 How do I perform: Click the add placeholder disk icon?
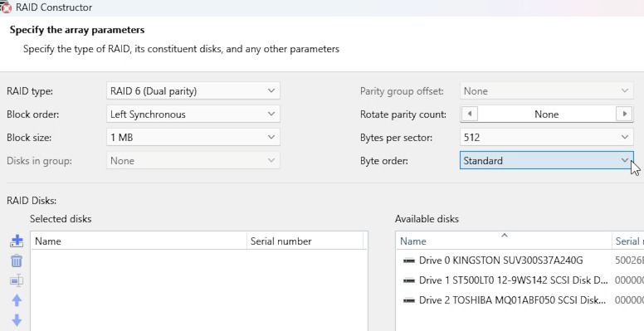(x=17, y=281)
